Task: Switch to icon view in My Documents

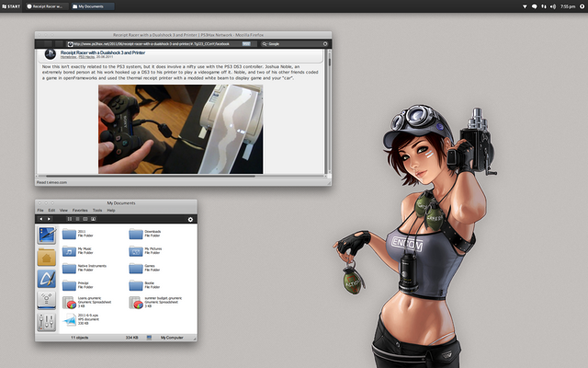Action: [x=70, y=219]
